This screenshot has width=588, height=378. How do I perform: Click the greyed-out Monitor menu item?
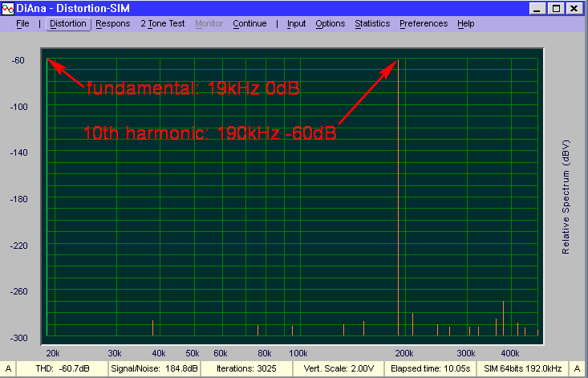(209, 23)
